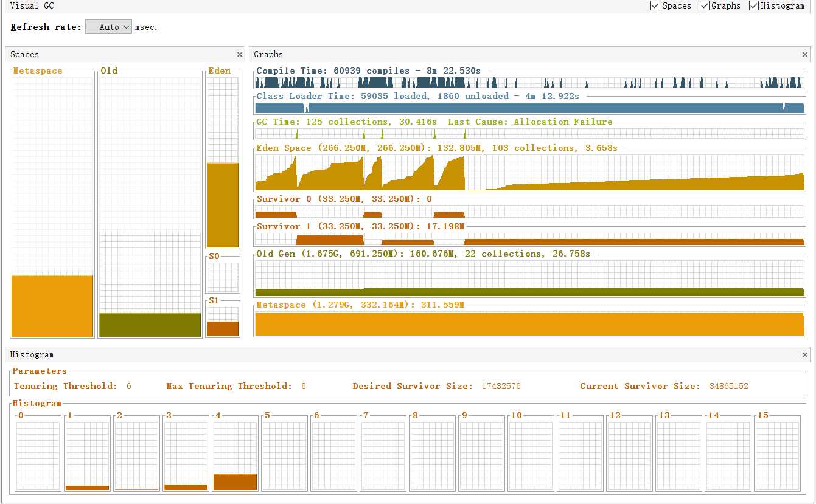Click the Graphs panel header title
This screenshot has width=816, height=504.
click(x=268, y=54)
